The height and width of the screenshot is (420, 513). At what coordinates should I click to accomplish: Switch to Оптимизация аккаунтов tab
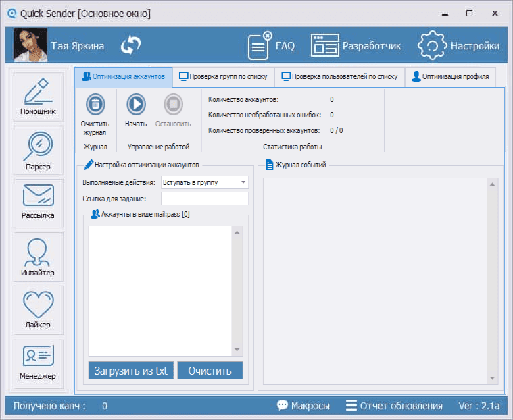click(124, 77)
